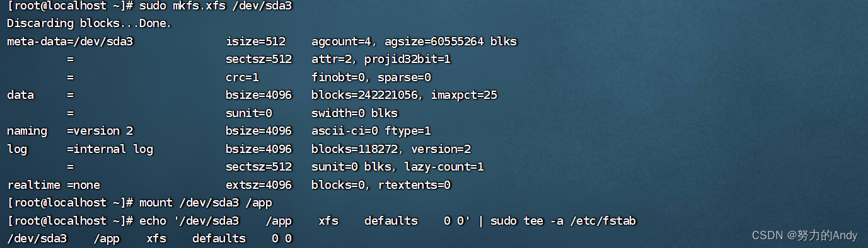Screen dimensions: 868x248
Task: Click the 'Discarding blocks...Done.' line
Action: pos(90,24)
